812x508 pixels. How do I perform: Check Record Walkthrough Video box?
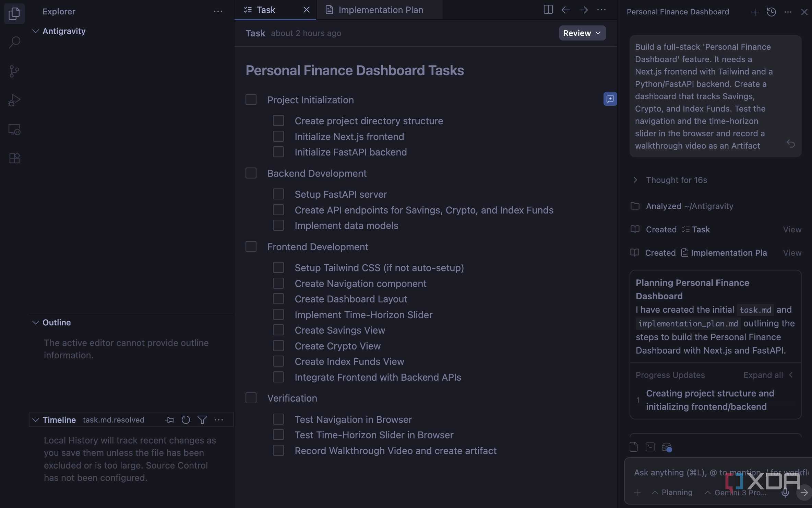278,450
